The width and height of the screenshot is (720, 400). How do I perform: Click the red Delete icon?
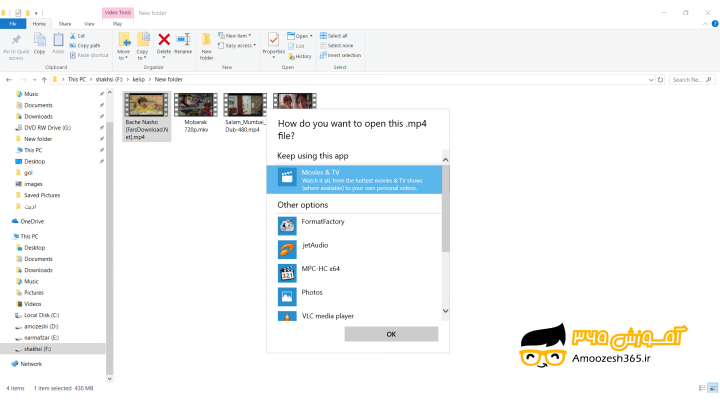click(164, 39)
